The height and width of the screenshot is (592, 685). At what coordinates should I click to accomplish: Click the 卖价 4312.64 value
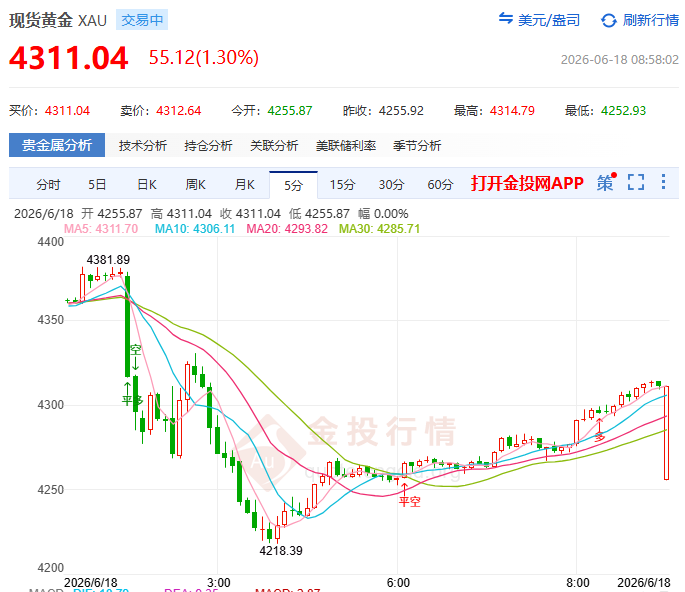(179, 111)
